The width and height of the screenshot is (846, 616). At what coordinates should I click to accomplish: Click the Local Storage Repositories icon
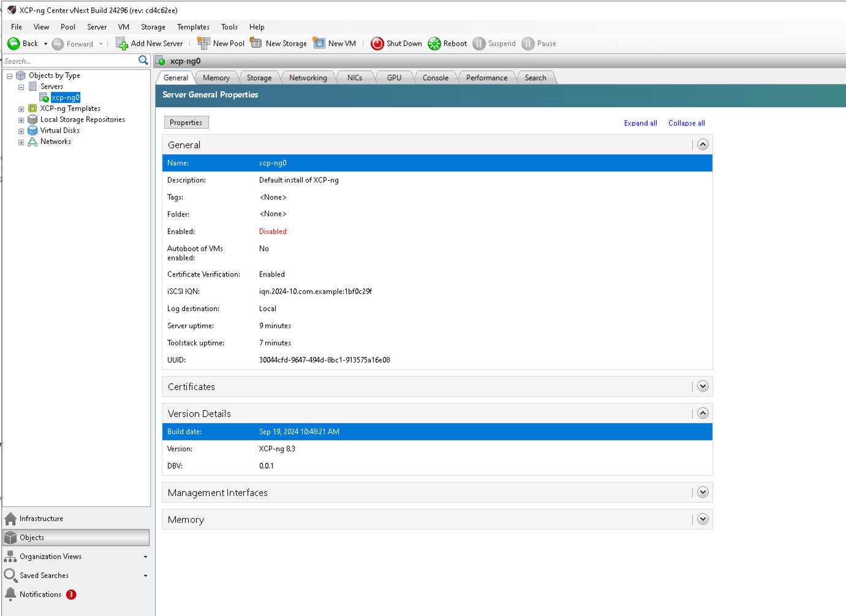point(32,119)
